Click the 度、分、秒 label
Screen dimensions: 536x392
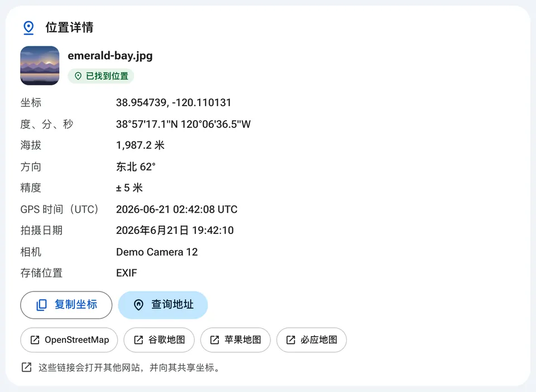click(x=47, y=124)
